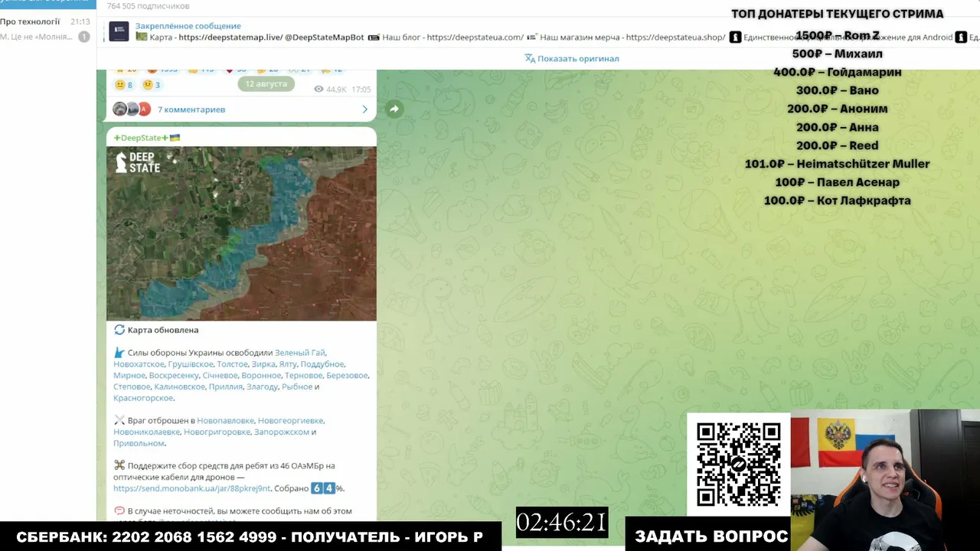
Task: Click the crossed swords emoji before Враг отброшен
Action: pyautogui.click(x=119, y=420)
